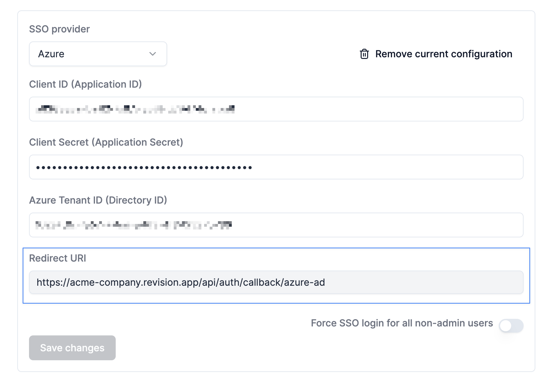Focus the Client Secret input
Image resolution: width=554 pixels, height=392 pixels.
tap(276, 167)
